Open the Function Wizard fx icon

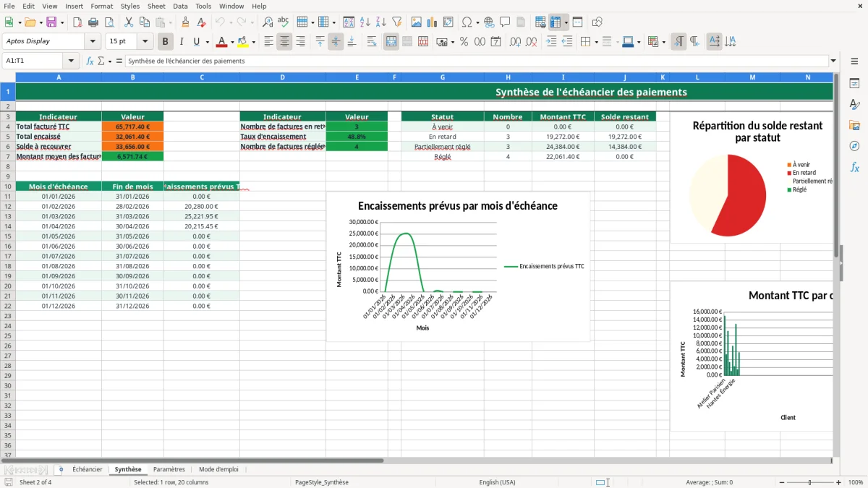click(90, 61)
